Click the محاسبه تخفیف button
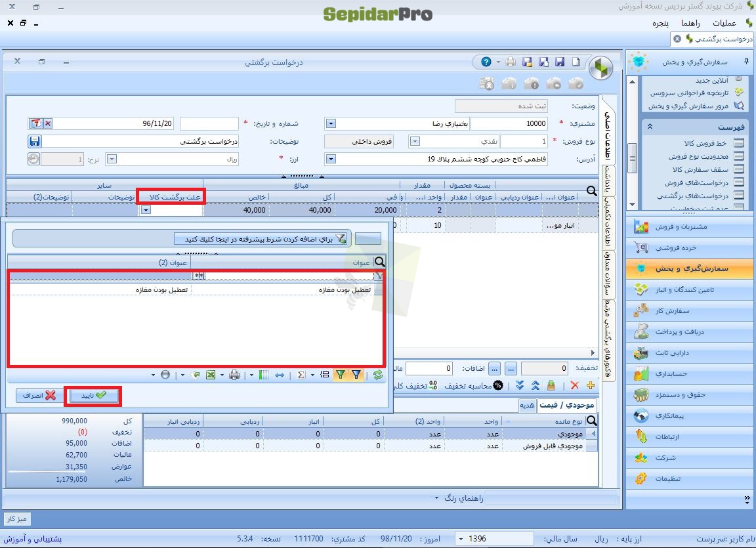756x548 pixels. (x=473, y=385)
